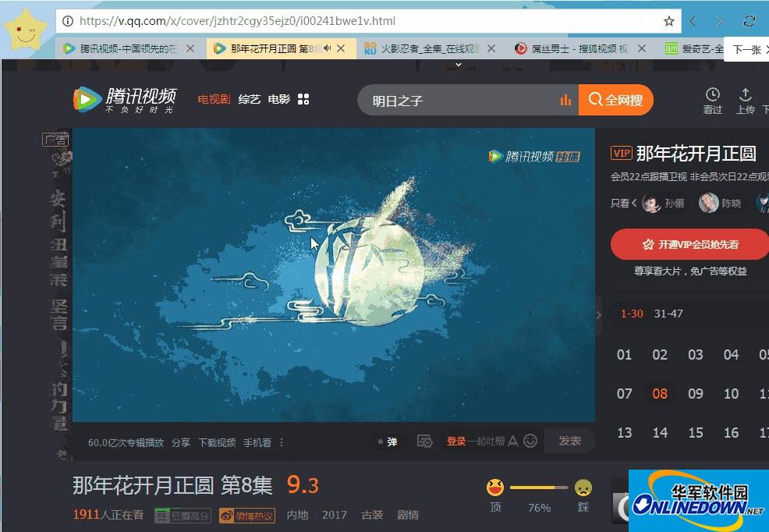Image resolution: width=769 pixels, height=532 pixels.
Task: Open the 电视剧 channel
Action: tap(214, 100)
